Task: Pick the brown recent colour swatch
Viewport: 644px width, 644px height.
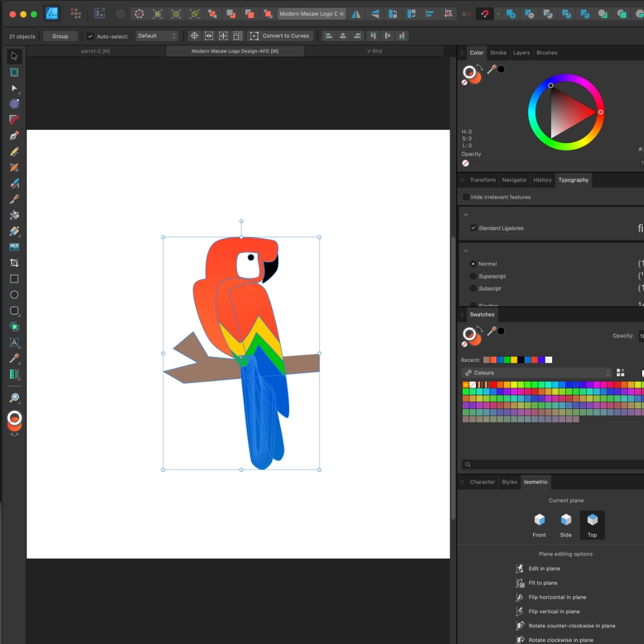Action: pos(487,360)
